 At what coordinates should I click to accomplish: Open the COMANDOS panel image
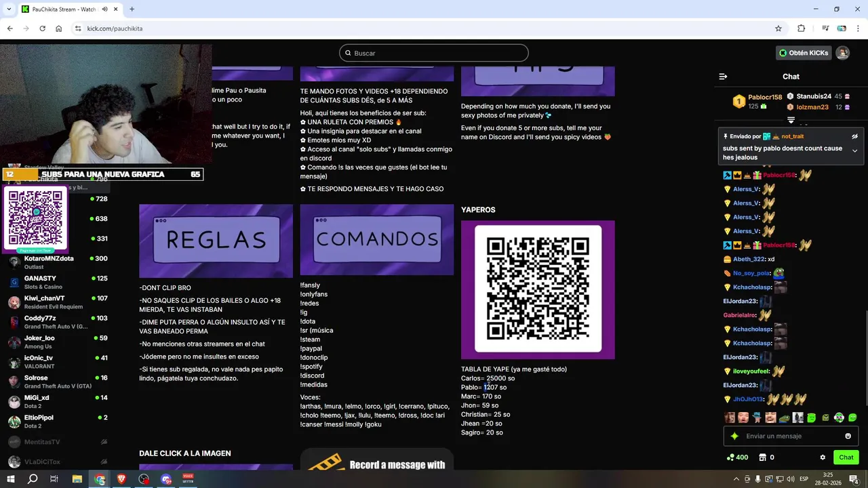point(376,239)
